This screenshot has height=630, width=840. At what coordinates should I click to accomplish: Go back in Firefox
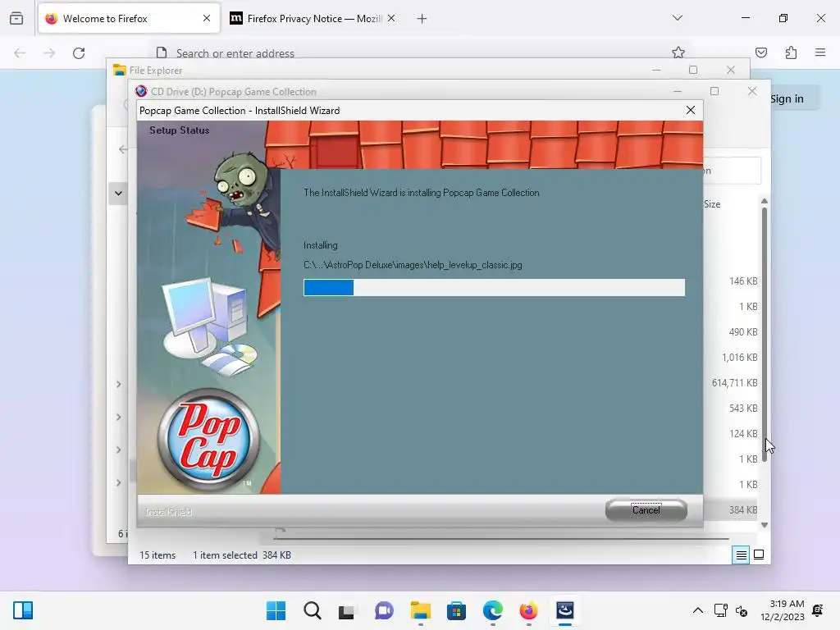pos(20,53)
